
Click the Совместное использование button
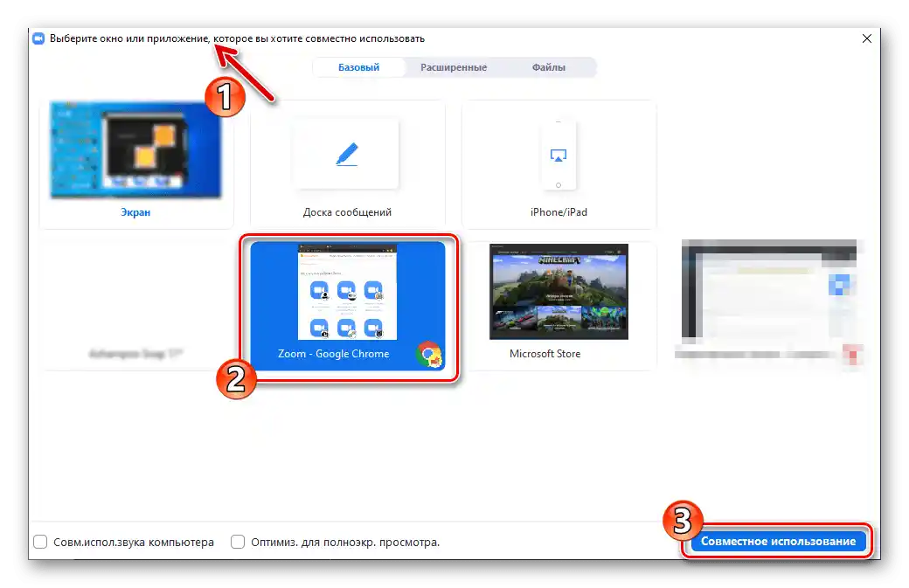coord(778,541)
